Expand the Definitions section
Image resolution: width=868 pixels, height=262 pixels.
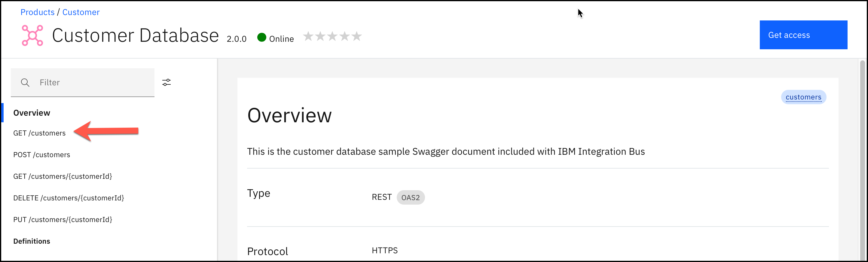pos(32,241)
